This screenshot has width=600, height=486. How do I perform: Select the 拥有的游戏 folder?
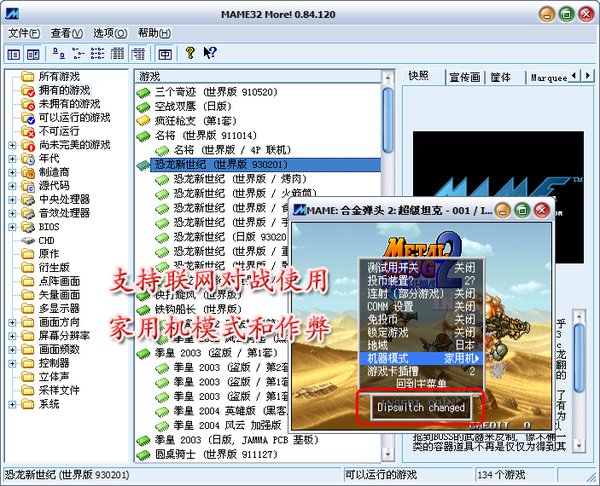(x=64, y=90)
